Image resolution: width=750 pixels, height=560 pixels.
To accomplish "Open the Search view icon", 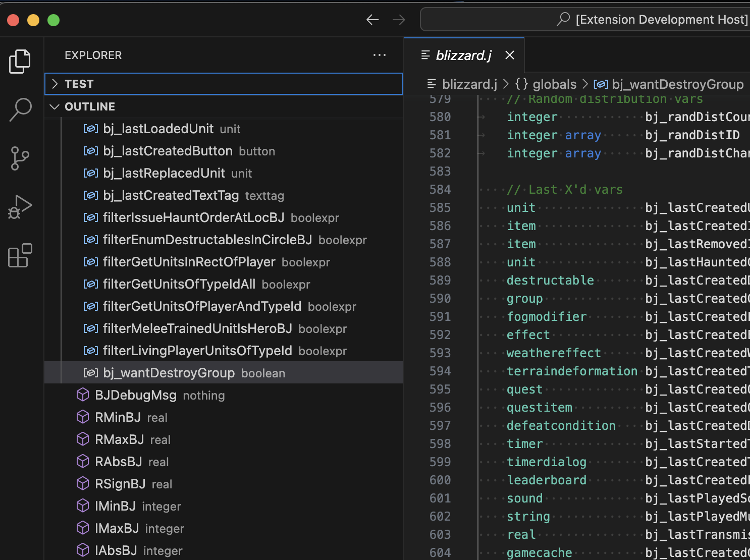I will coord(20,109).
